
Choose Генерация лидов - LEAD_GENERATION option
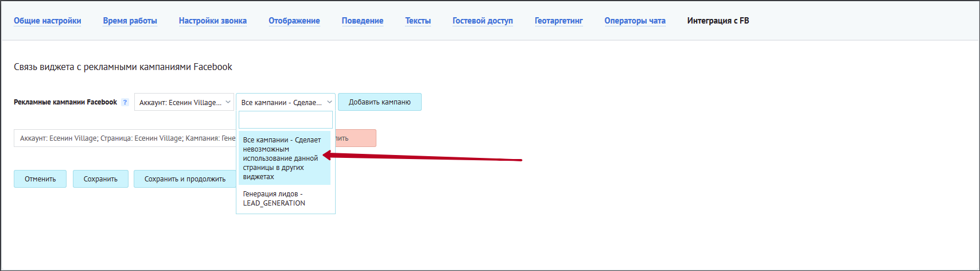click(x=285, y=199)
